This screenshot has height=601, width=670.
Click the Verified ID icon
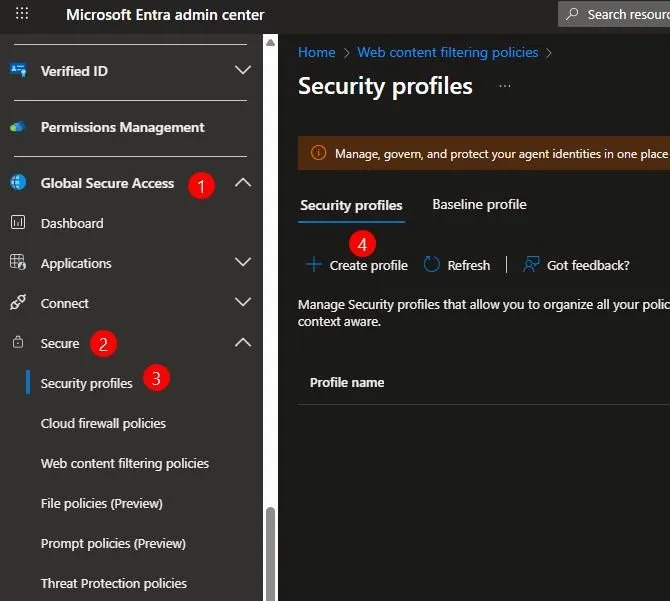18,70
